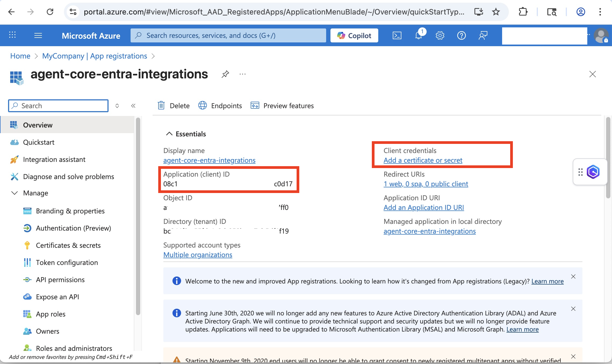
Task: Select Overview in the left menu
Action: tap(67, 125)
